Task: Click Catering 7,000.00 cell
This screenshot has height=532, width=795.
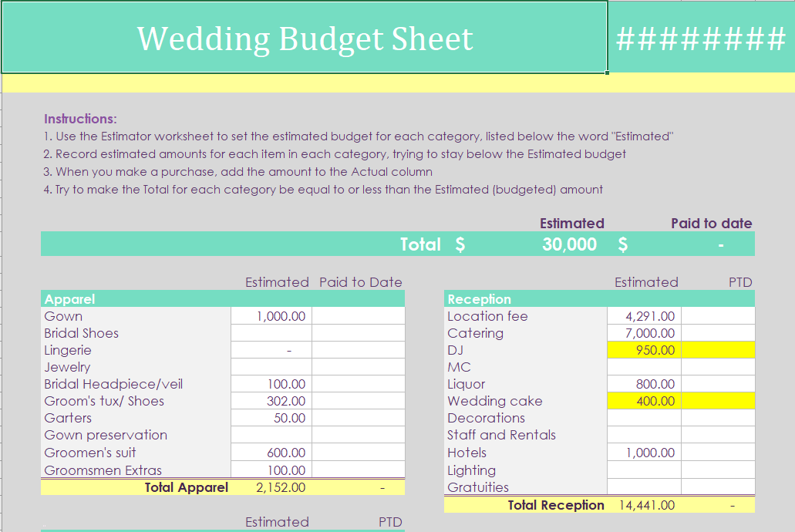Action: pos(645,333)
